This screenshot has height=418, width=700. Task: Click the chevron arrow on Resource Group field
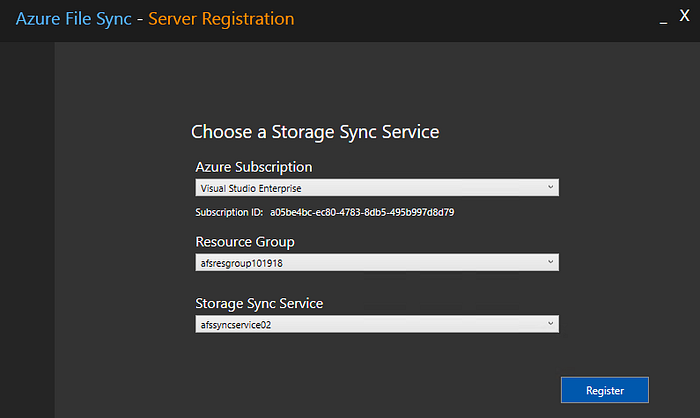(x=550, y=263)
